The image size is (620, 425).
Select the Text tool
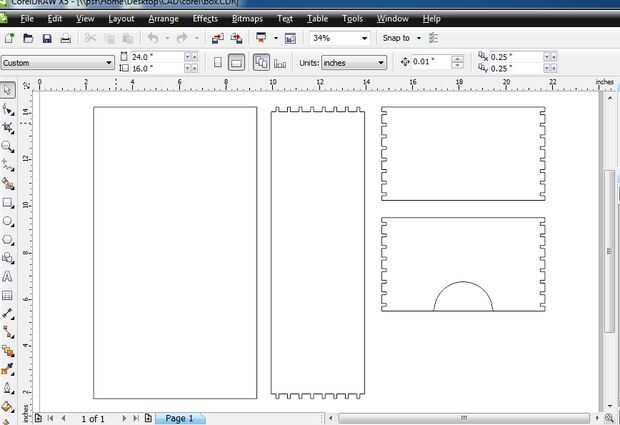click(x=8, y=277)
